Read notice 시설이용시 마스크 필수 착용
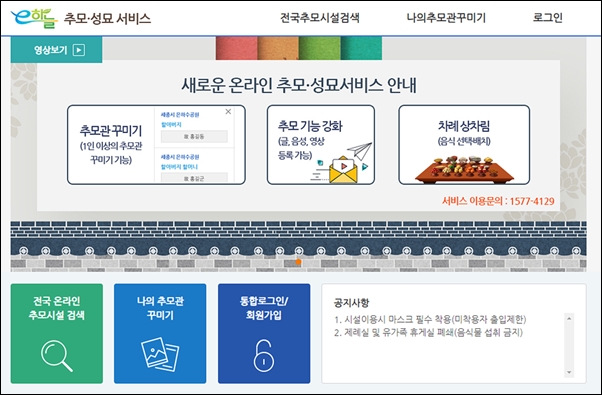Viewport: 602px width, 395px height. click(430, 319)
